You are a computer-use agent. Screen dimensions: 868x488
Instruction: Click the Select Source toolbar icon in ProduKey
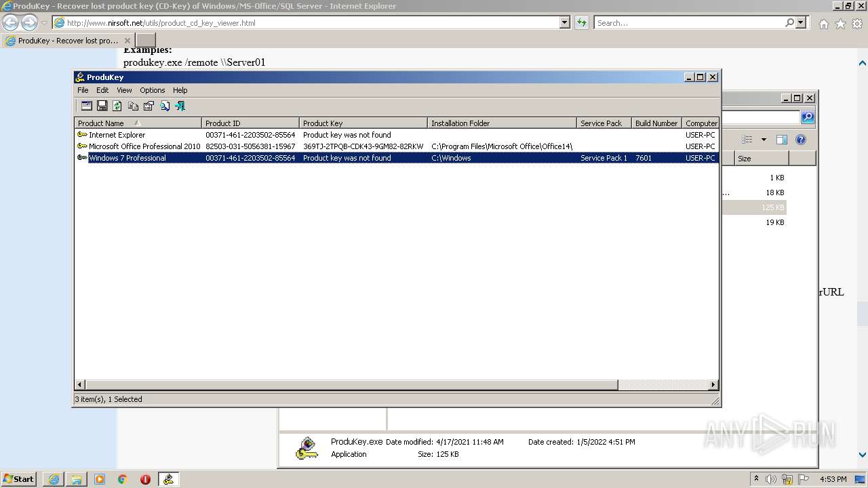(86, 106)
